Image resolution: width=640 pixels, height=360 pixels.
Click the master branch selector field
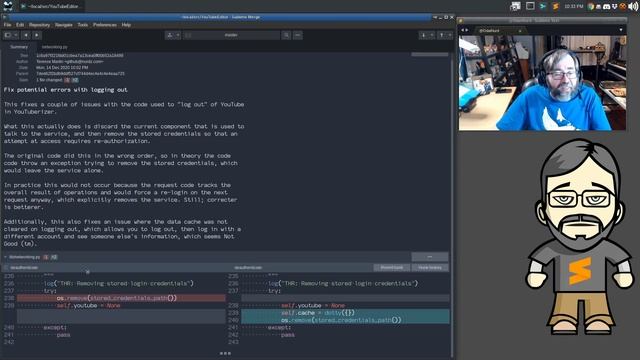coord(231,36)
